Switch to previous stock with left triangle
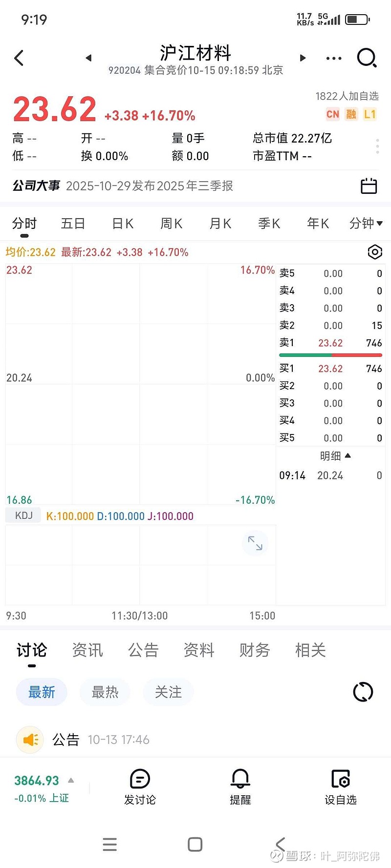 (x=88, y=58)
